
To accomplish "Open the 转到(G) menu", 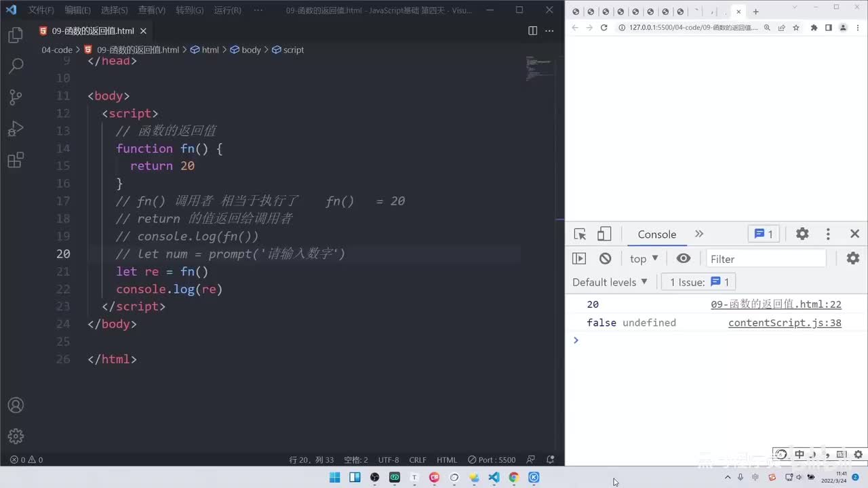I will [190, 10].
